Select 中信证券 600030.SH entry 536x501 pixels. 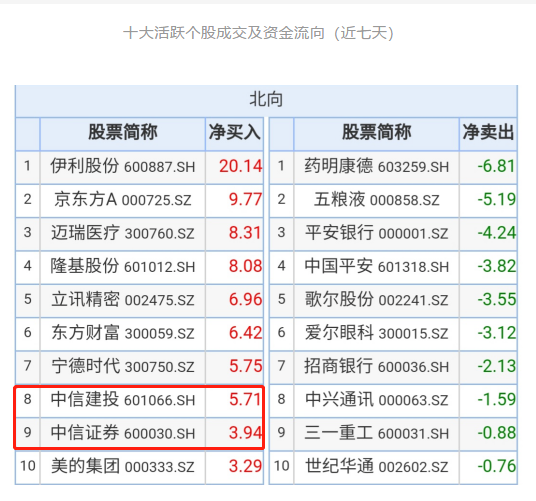pos(123,433)
